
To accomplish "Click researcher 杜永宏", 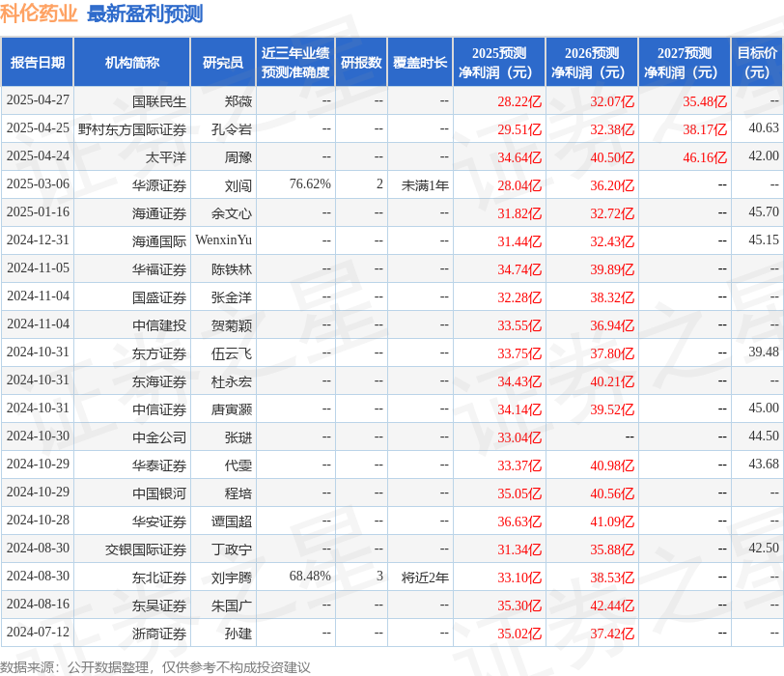I will [x=232, y=381].
